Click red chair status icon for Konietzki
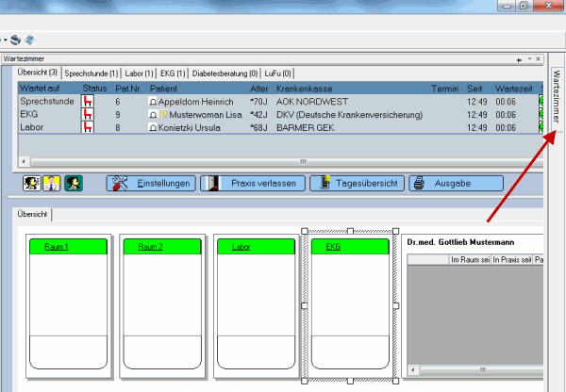Screen dimensions: 566x392 click(89, 127)
